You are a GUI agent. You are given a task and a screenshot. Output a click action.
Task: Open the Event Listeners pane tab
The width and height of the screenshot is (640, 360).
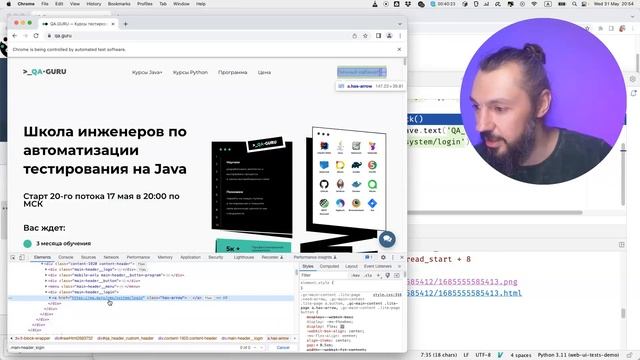click(x=378, y=267)
